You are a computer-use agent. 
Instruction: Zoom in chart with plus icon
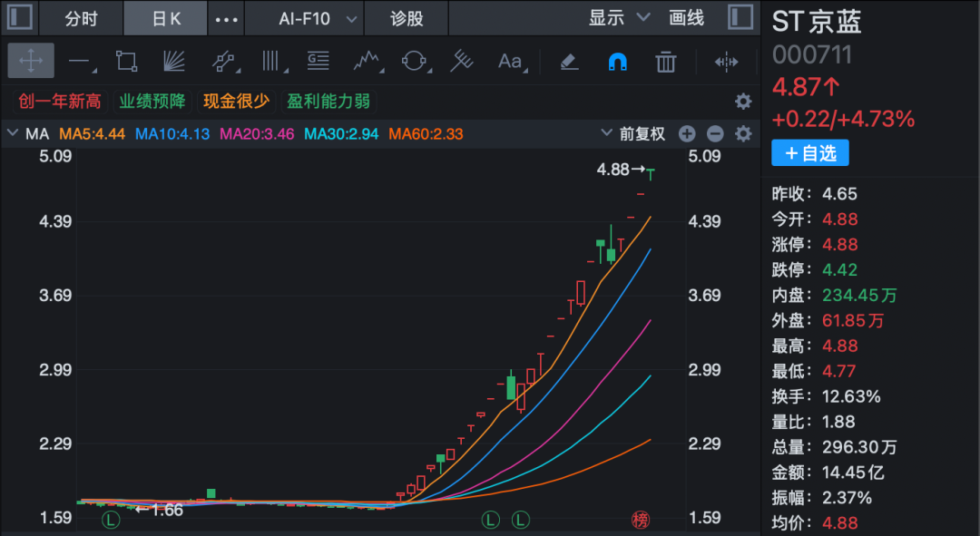pyautogui.click(x=687, y=134)
